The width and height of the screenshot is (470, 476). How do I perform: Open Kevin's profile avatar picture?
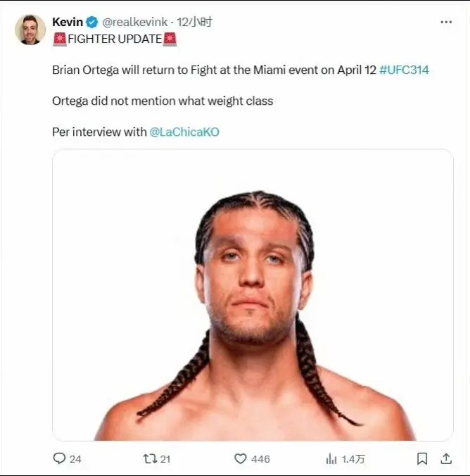tap(30, 30)
